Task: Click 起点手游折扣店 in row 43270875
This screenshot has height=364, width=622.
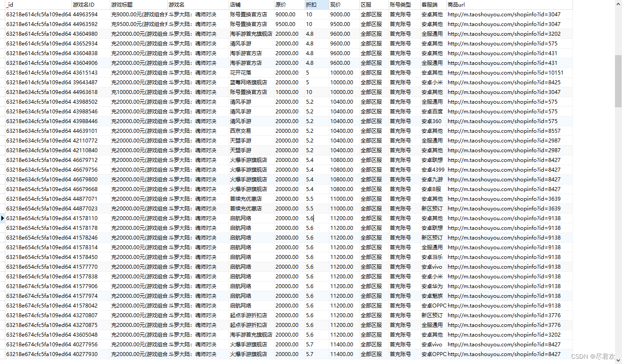Action: coord(252,325)
